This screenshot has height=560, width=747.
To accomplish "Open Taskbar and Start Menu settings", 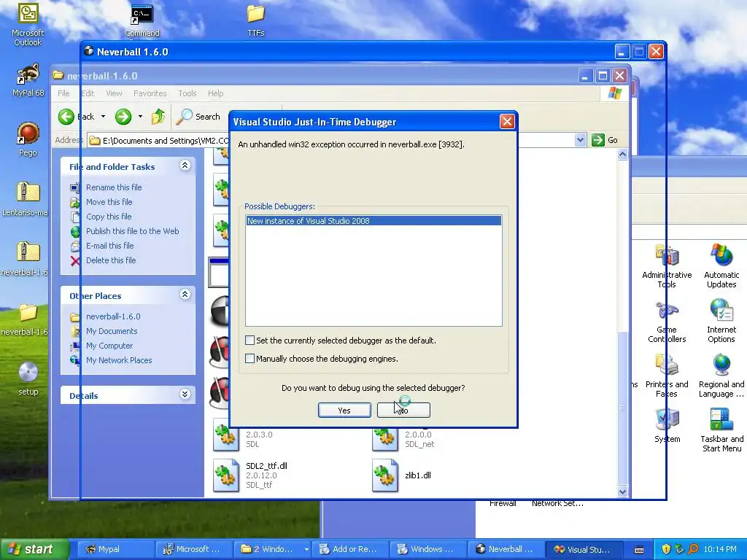I will pos(721,429).
